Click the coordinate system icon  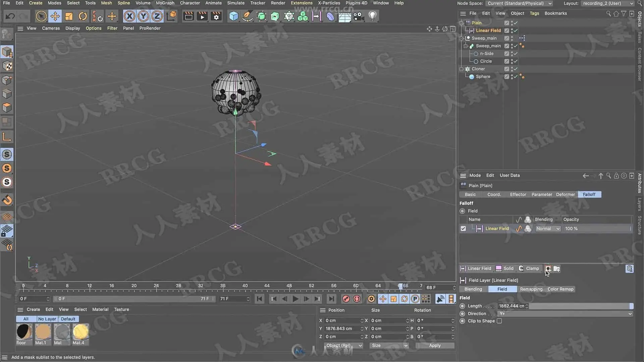[x=171, y=16]
